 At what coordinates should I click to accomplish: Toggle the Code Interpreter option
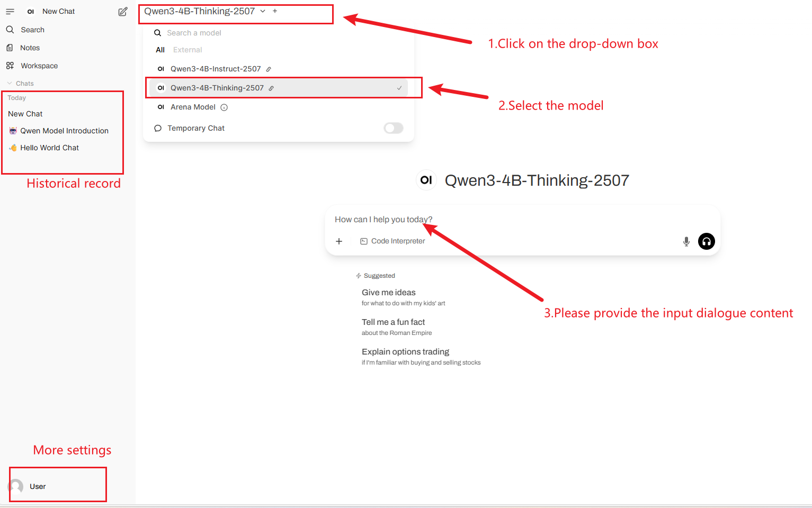(x=392, y=241)
